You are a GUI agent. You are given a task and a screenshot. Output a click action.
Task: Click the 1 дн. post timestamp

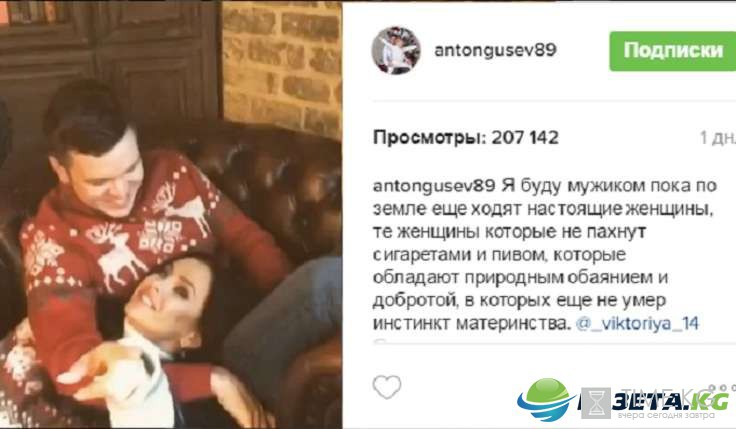point(717,138)
